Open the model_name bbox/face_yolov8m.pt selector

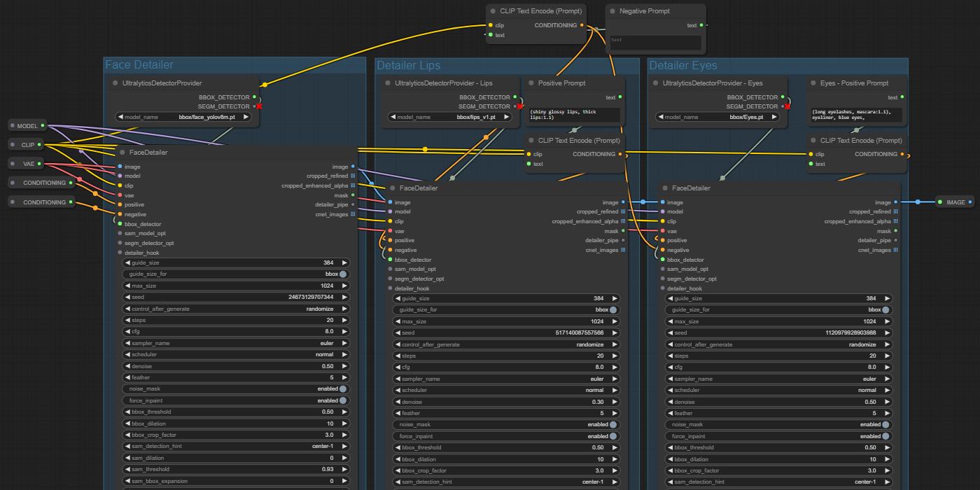click(x=182, y=118)
